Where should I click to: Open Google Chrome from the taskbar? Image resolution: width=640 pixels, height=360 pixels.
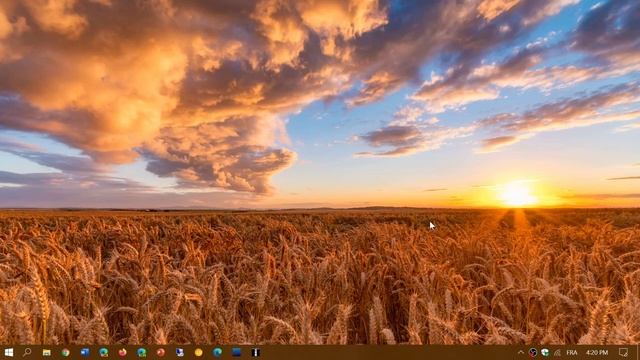click(x=65, y=352)
